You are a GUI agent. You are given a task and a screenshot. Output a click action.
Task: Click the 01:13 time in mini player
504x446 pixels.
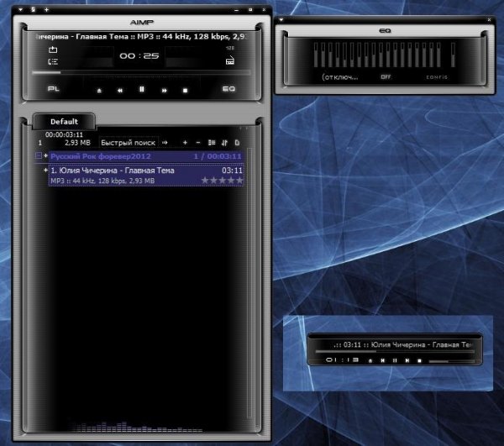tap(342, 359)
